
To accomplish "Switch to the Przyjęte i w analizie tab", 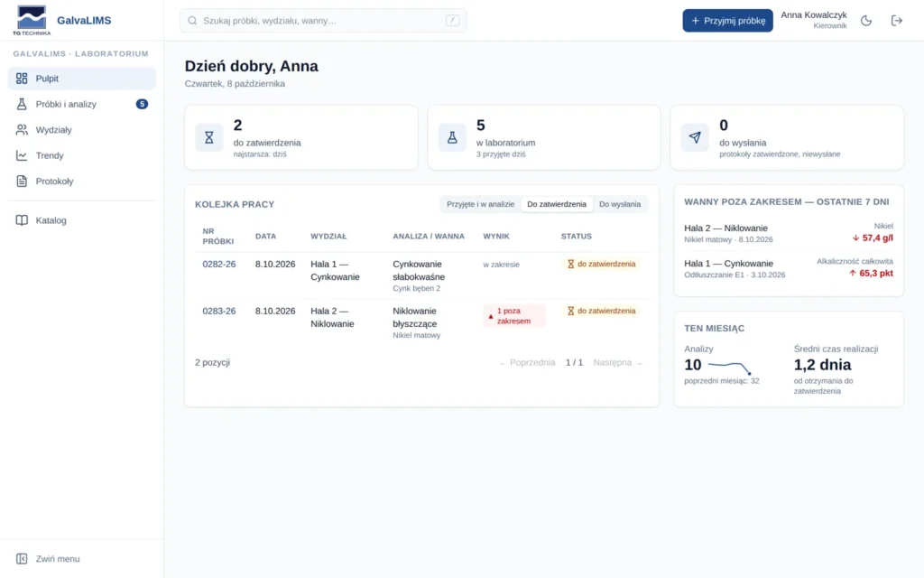I will 480,204.
